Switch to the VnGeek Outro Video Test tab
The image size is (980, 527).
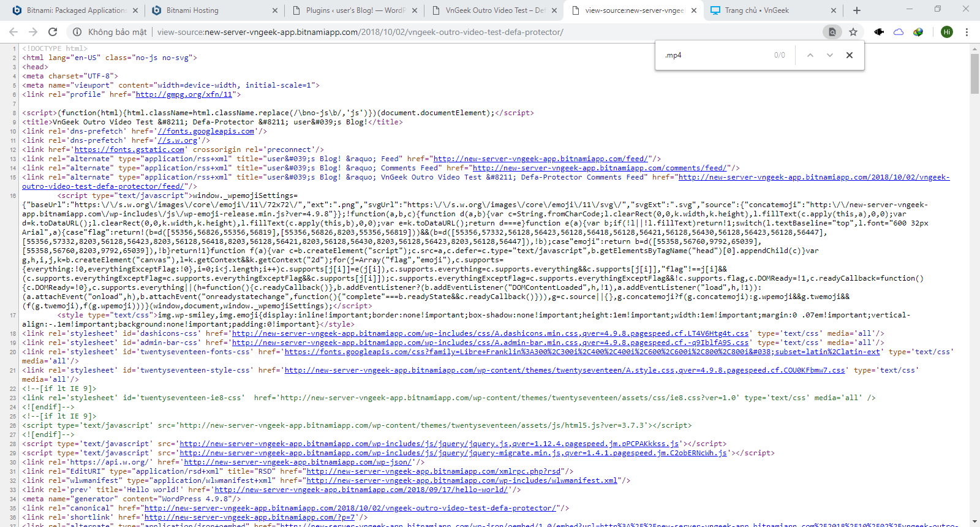(x=494, y=10)
